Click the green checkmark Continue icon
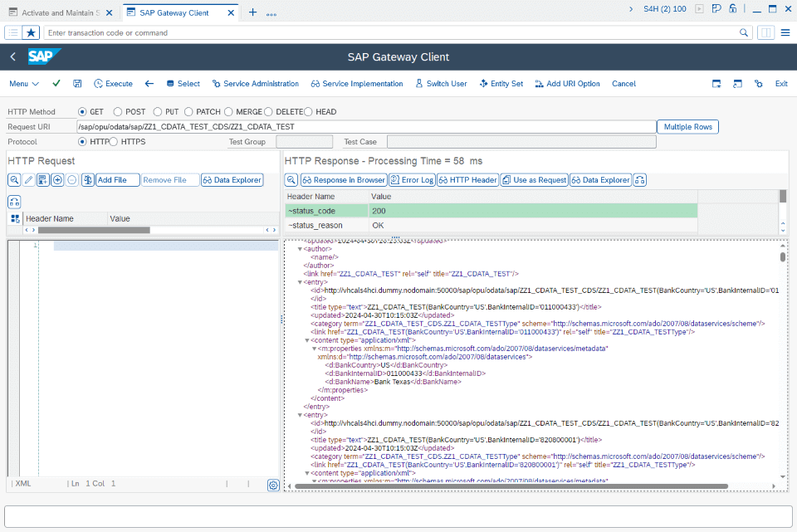Screen dimensions: 797x532 pyautogui.click(x=56, y=83)
